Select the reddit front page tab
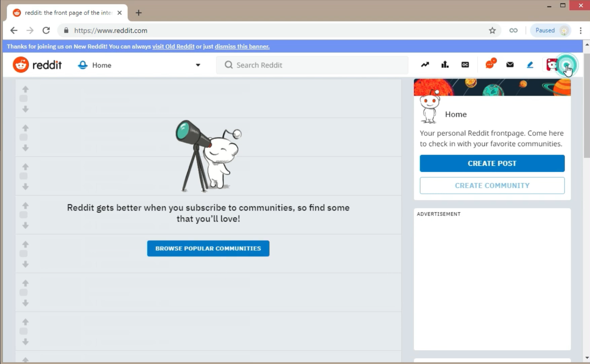590x364 pixels. (67, 13)
